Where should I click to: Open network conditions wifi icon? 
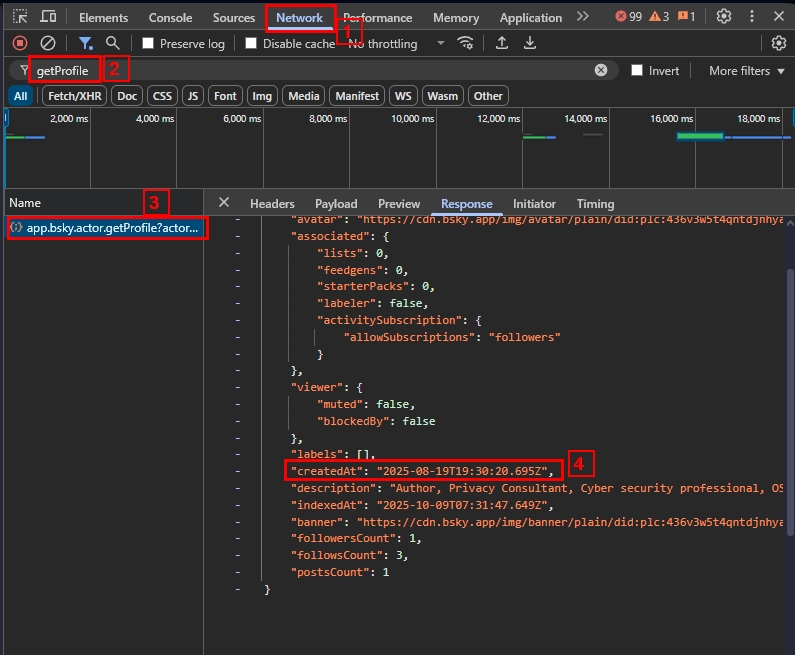click(465, 44)
